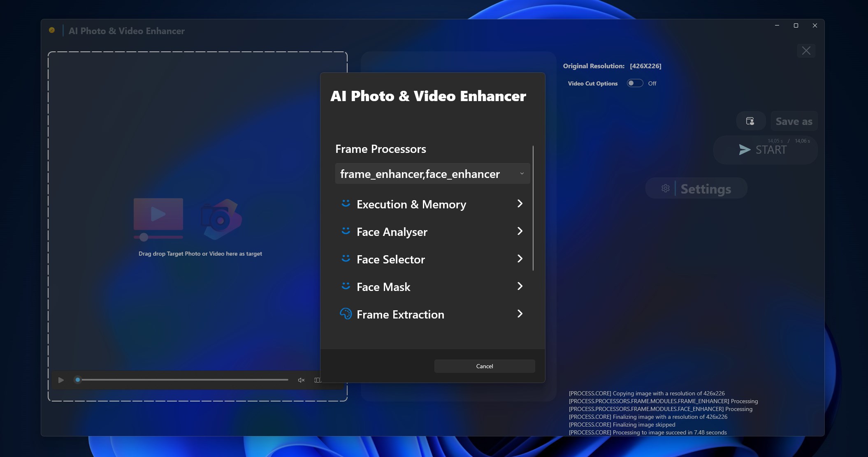Click the Face Selector smiley icon

coord(346,259)
